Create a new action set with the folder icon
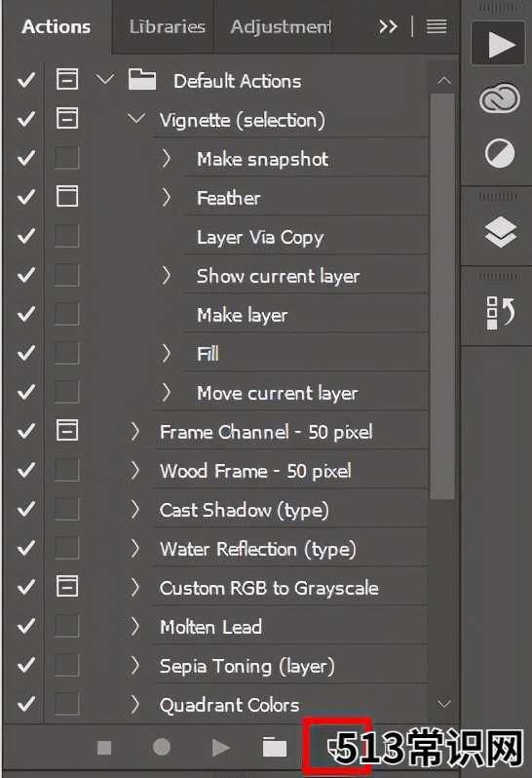Viewport: 532px width, 778px height. pos(275,747)
